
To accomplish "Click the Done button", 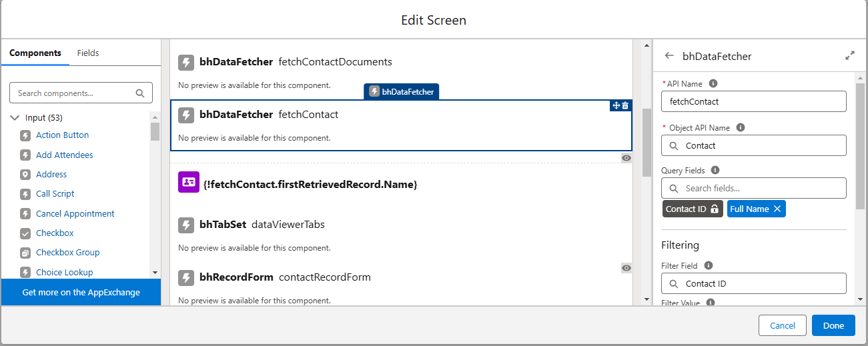I will [x=833, y=325].
